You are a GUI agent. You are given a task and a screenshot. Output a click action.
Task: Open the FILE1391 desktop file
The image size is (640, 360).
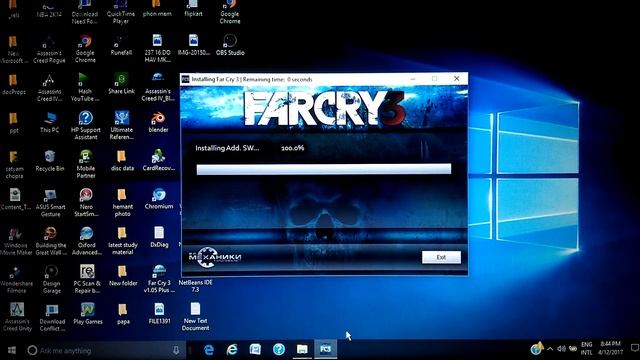pyautogui.click(x=159, y=314)
